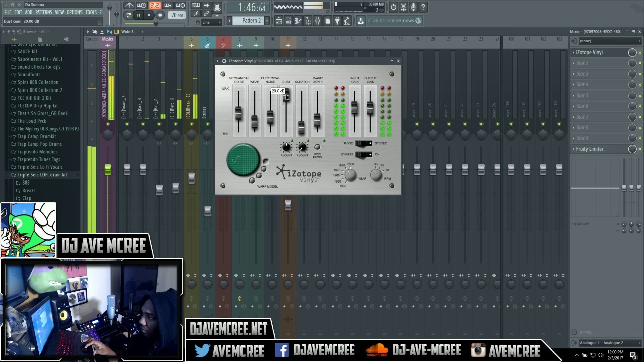
Task: Toggle the Slot 5 enable LED
Action: (x=640, y=96)
